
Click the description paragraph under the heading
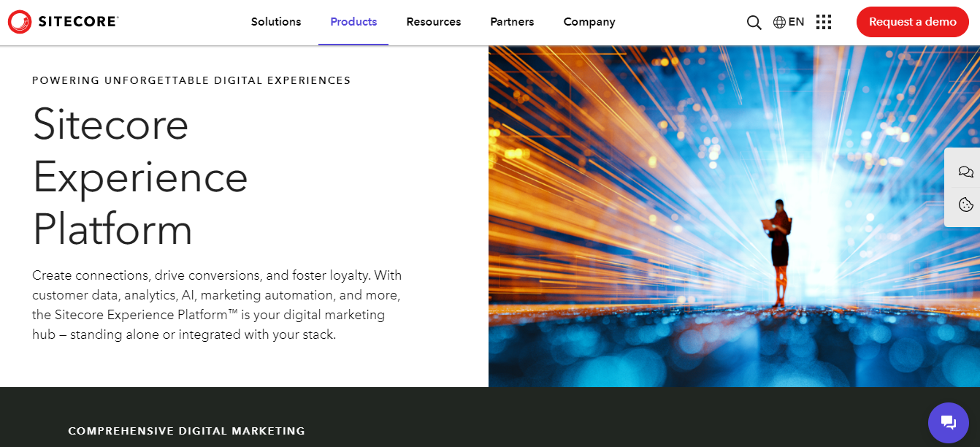click(x=216, y=305)
